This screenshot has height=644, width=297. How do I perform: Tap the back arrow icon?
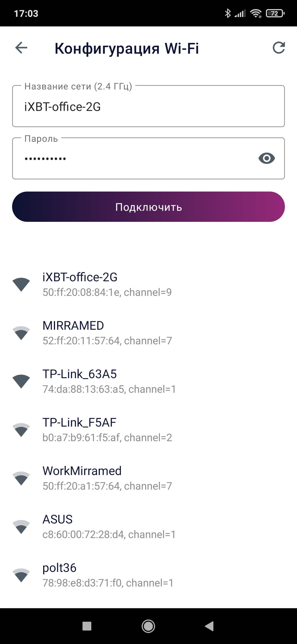coord(21,48)
